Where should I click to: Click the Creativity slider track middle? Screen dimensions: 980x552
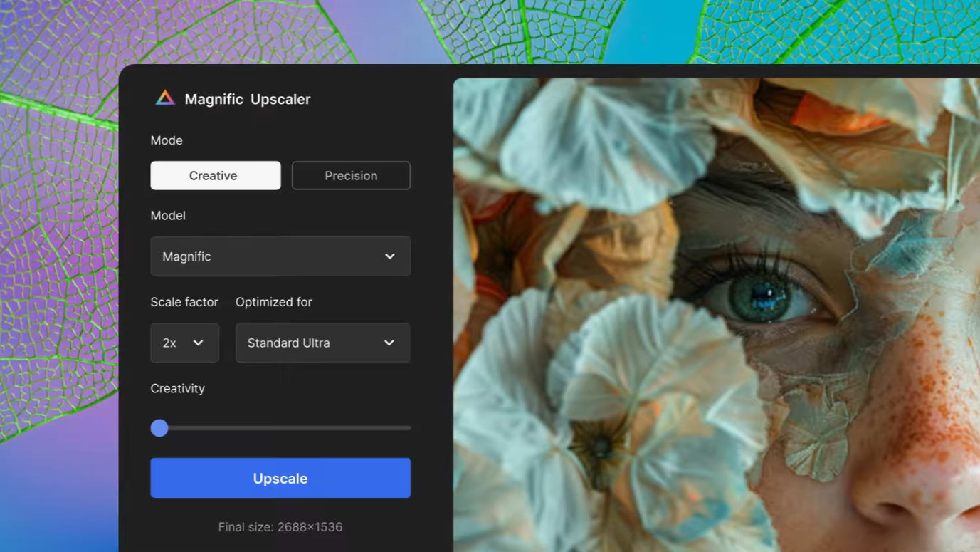click(x=280, y=428)
